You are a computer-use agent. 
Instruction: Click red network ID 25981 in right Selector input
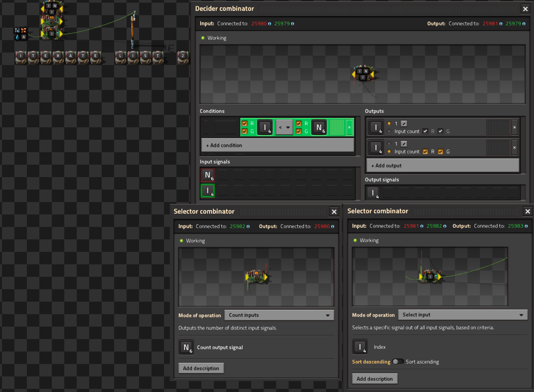pos(411,226)
